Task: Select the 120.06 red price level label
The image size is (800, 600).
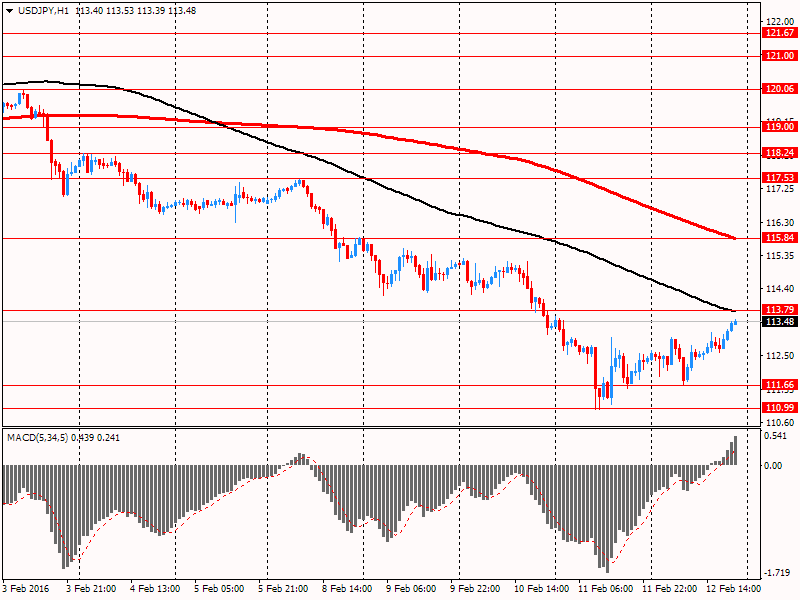Action: pyautogui.click(x=780, y=89)
